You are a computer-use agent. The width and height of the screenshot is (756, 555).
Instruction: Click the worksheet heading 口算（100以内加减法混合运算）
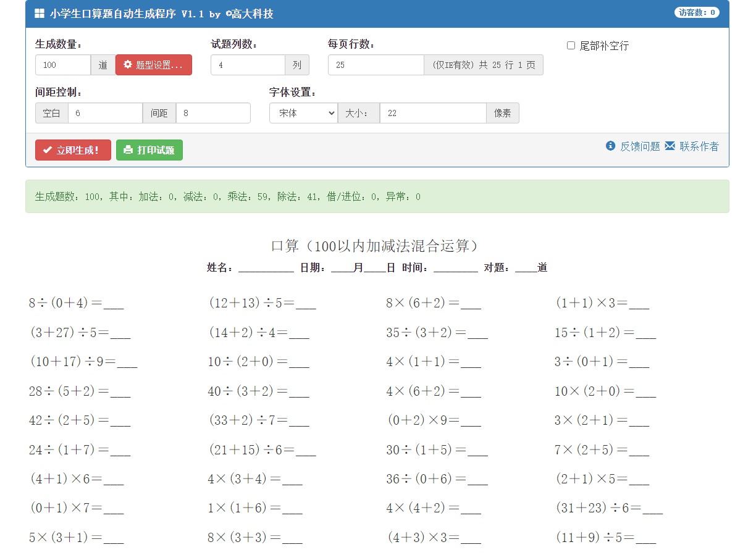coord(377,246)
